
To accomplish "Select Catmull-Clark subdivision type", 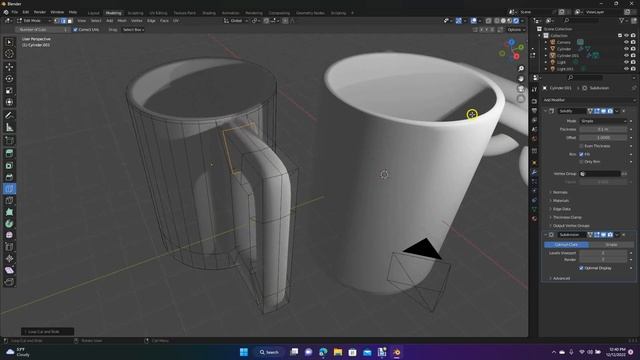I will [x=566, y=244].
